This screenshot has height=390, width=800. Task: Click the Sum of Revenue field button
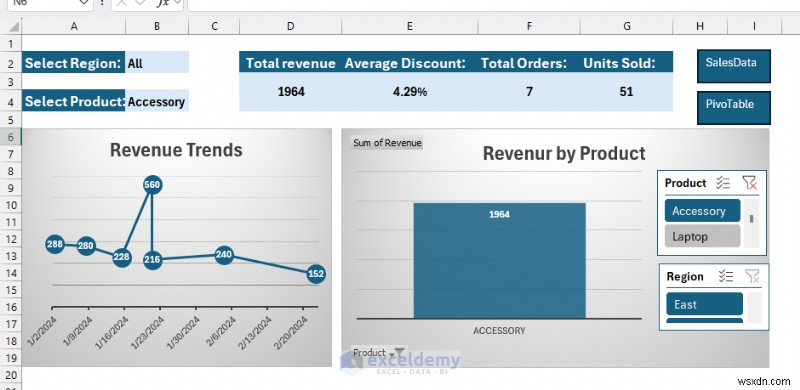(x=387, y=143)
